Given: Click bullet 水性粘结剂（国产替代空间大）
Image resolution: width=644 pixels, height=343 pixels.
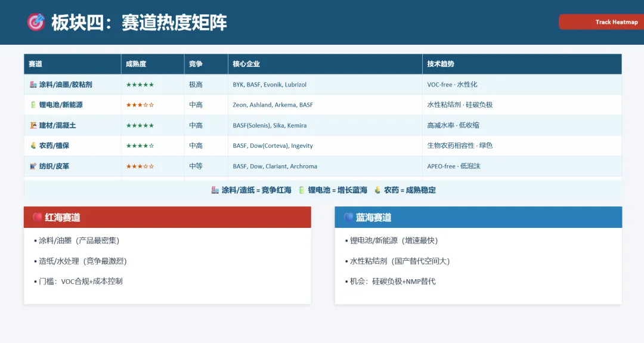Looking at the screenshot, I should tap(398, 261).
